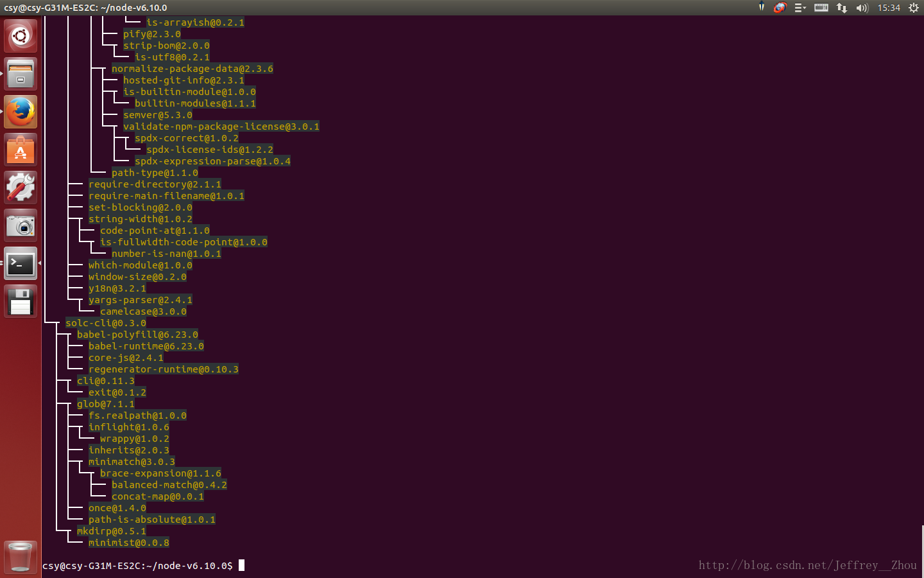Click camelcase@3.0.0 entry
The height and width of the screenshot is (578, 924).
coord(143,311)
